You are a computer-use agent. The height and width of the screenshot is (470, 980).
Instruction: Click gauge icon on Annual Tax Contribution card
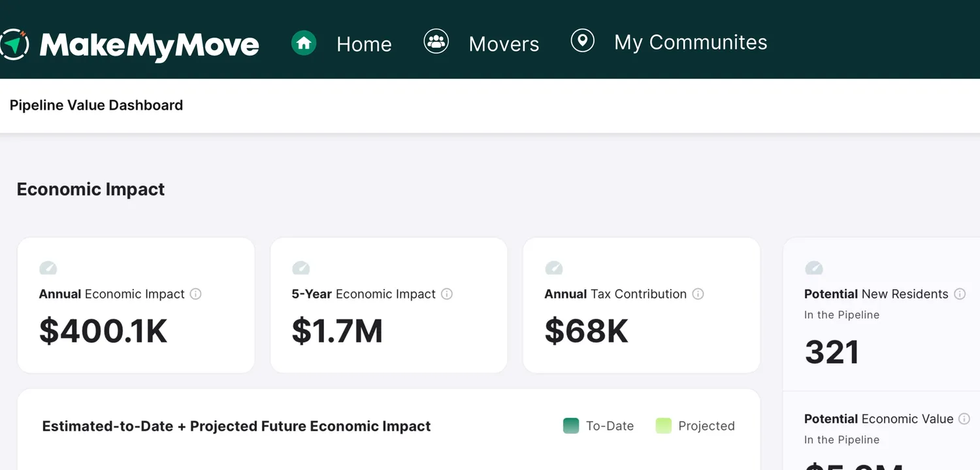553,268
